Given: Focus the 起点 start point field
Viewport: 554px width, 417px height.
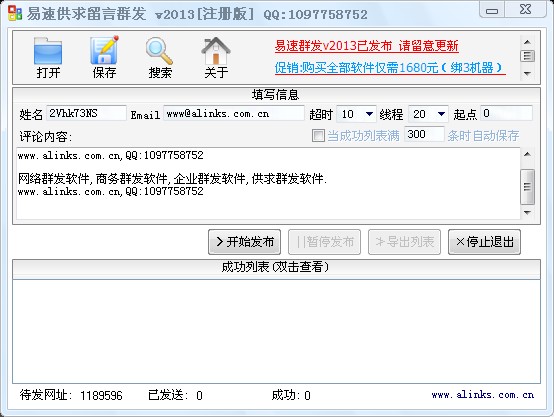Looking at the screenshot, I should (x=506, y=113).
